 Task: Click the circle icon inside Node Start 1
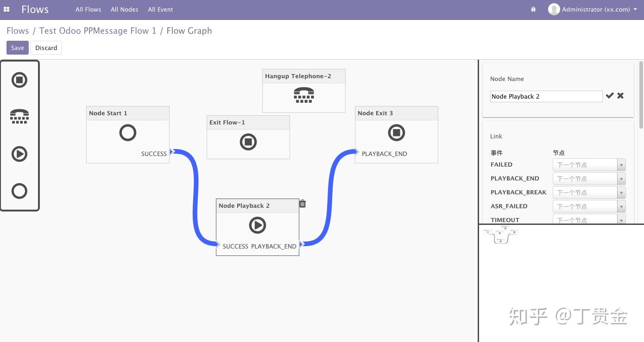[x=128, y=133]
